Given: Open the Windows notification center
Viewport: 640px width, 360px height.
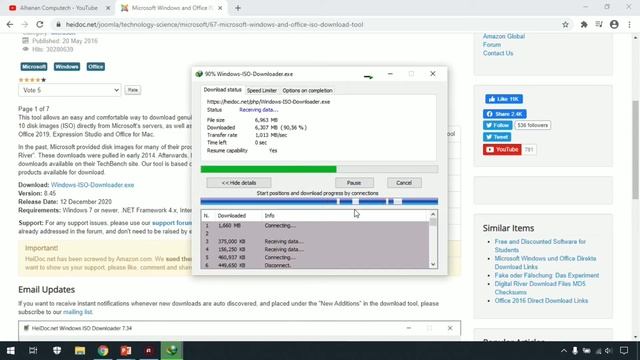Looking at the screenshot, I should click(x=624, y=351).
